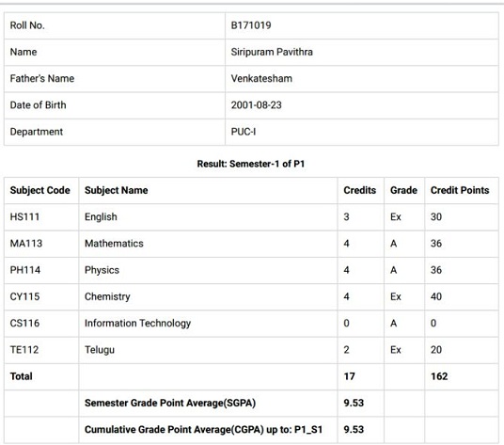Select the Information Technology subject name
Viewport: 504px width, 445px height.
pos(137,323)
